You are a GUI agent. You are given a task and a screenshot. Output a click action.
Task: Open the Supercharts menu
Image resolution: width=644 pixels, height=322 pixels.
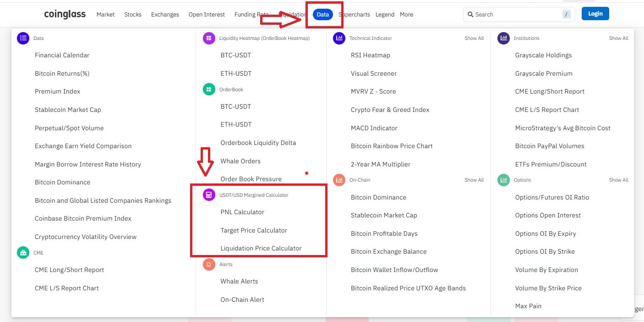tap(354, 15)
